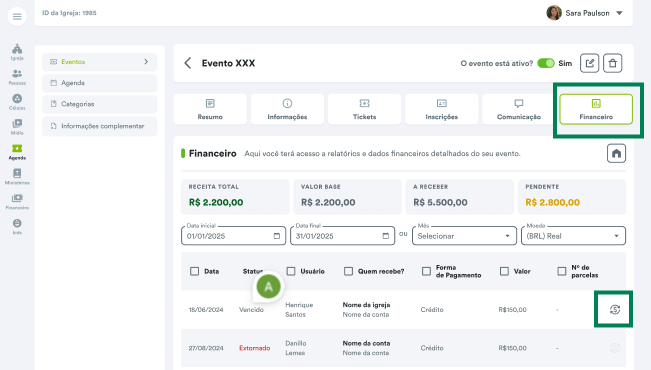Open Kids sidebar section
Image resolution: width=651 pixels, height=370 pixels.
click(x=17, y=226)
